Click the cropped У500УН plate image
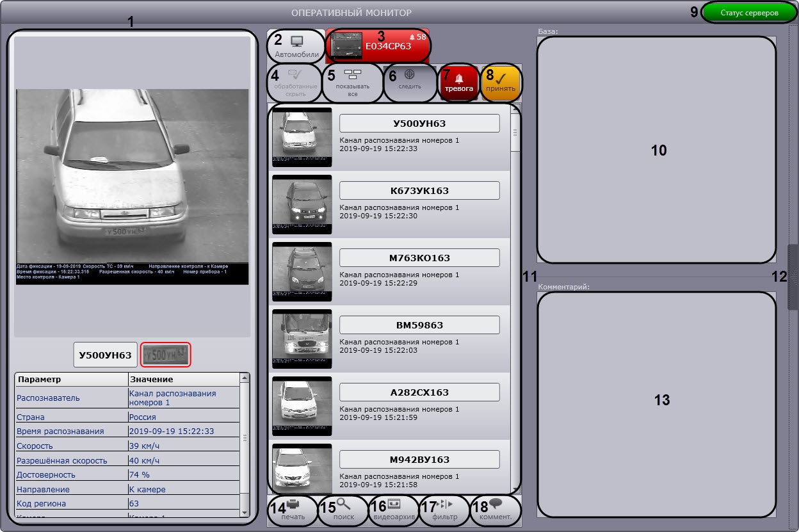This screenshot has height=532, width=799. (x=166, y=354)
